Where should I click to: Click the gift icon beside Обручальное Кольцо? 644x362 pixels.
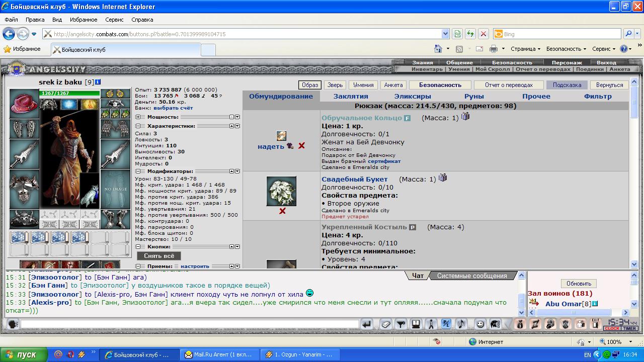(465, 116)
